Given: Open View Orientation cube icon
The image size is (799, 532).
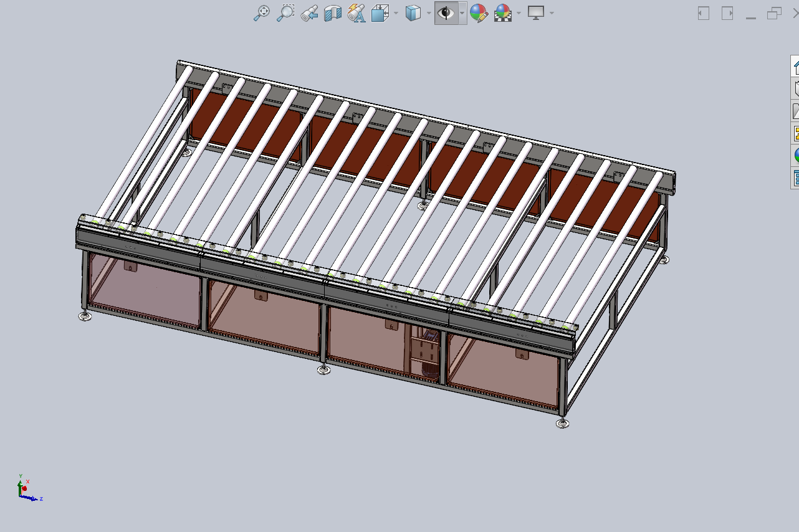Looking at the screenshot, I should [380, 13].
